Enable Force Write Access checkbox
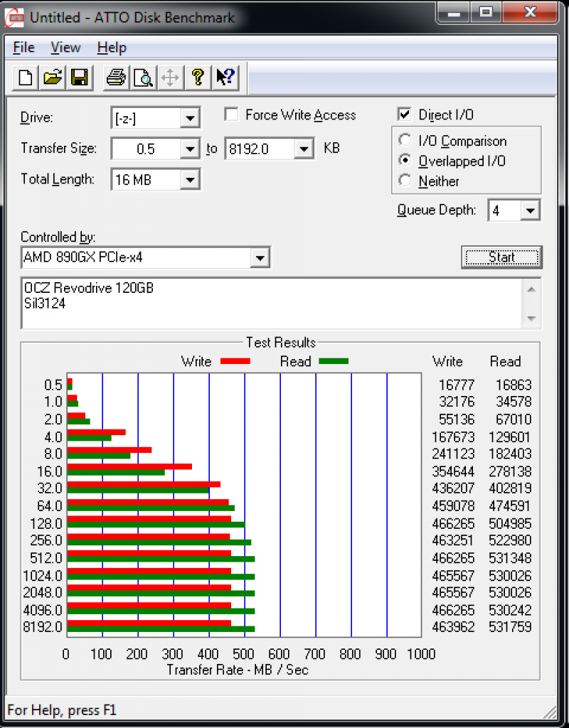The height and width of the screenshot is (728, 569). (231, 114)
